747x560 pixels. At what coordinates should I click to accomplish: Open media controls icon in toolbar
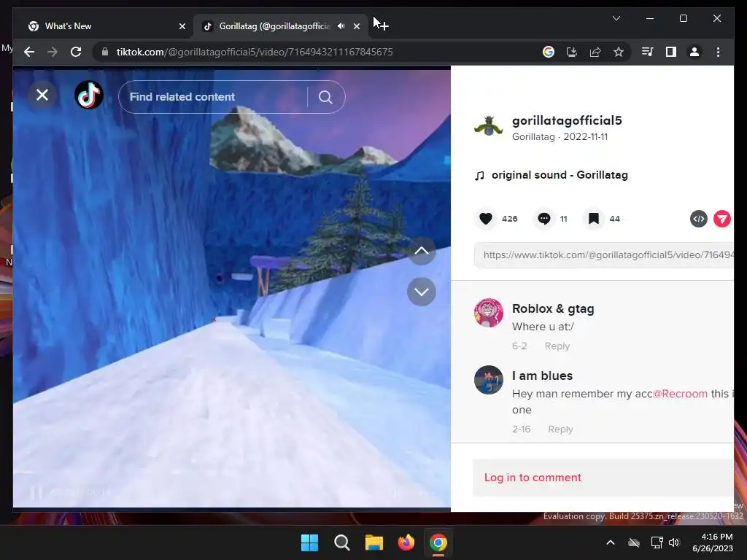point(648,52)
